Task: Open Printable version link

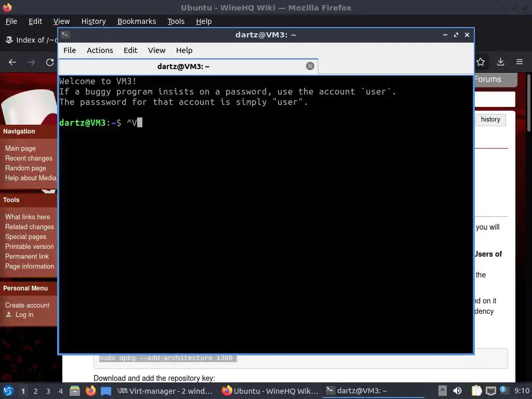Action: (x=29, y=246)
